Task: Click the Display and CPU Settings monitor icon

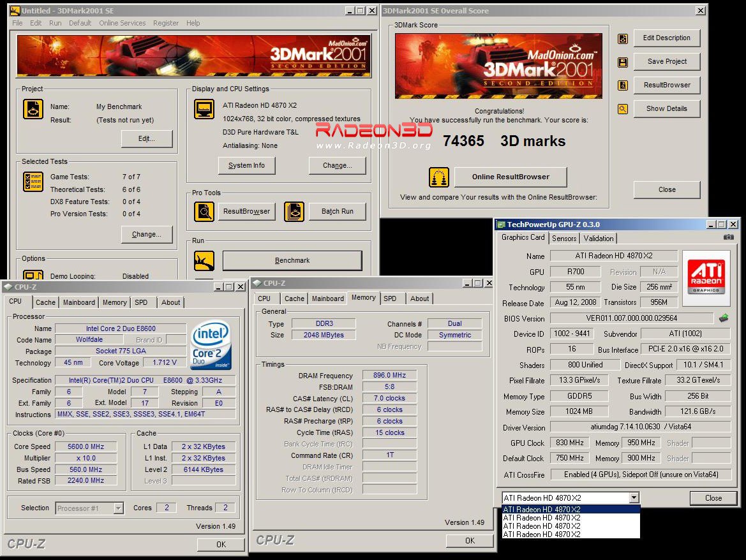Action: [204, 109]
